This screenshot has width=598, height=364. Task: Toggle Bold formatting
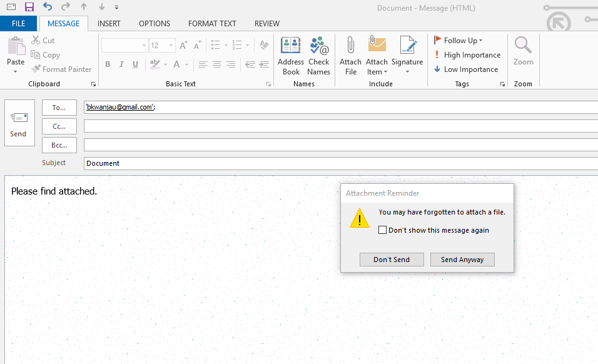click(x=108, y=64)
